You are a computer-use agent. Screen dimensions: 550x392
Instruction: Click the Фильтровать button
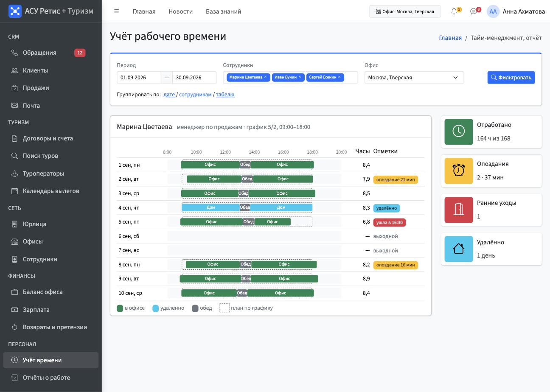pos(511,78)
